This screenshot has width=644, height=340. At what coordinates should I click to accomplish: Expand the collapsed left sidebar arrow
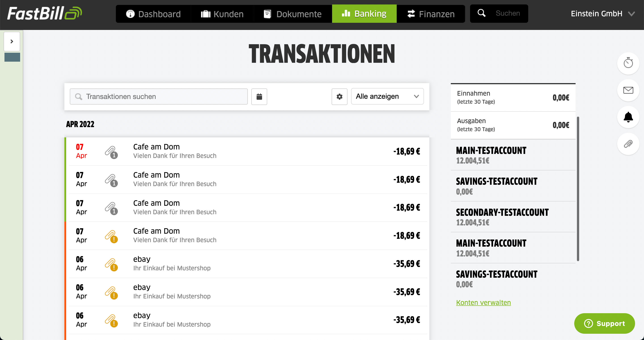[12, 42]
